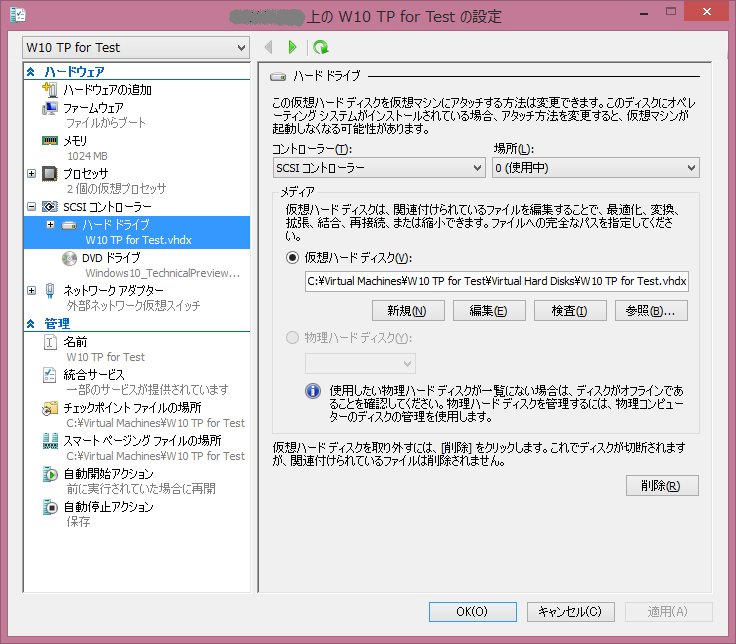Expand the ハード ドライブ tree node
This screenshot has width=736, height=644.
click(x=51, y=225)
